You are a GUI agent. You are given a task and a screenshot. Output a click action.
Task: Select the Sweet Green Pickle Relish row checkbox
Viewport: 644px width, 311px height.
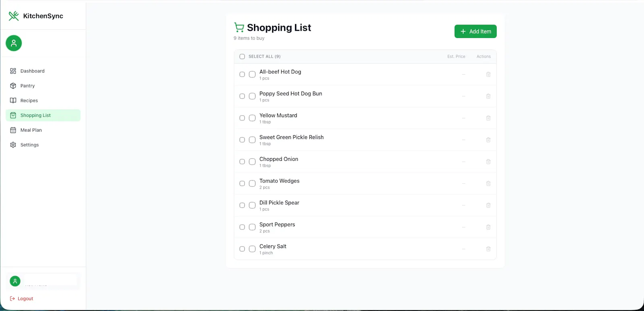click(242, 140)
